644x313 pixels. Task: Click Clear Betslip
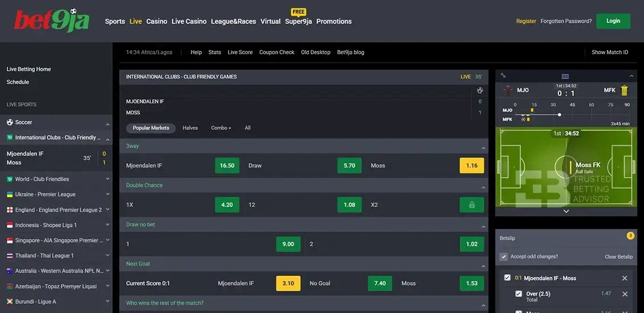(618, 257)
